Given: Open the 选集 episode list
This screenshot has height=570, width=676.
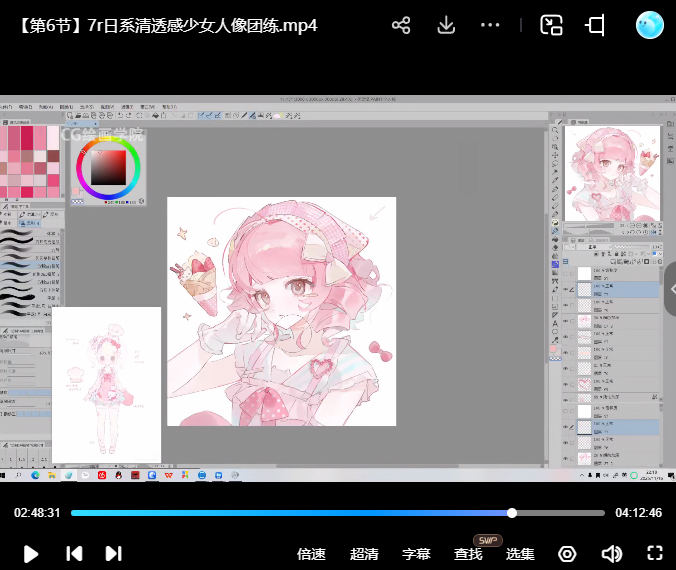Looking at the screenshot, I should [520, 554].
